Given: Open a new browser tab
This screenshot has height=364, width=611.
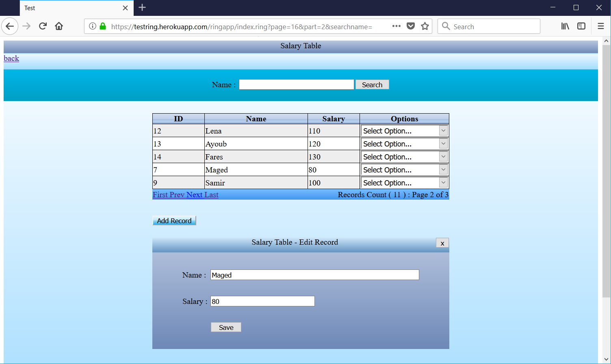Looking at the screenshot, I should [142, 7].
